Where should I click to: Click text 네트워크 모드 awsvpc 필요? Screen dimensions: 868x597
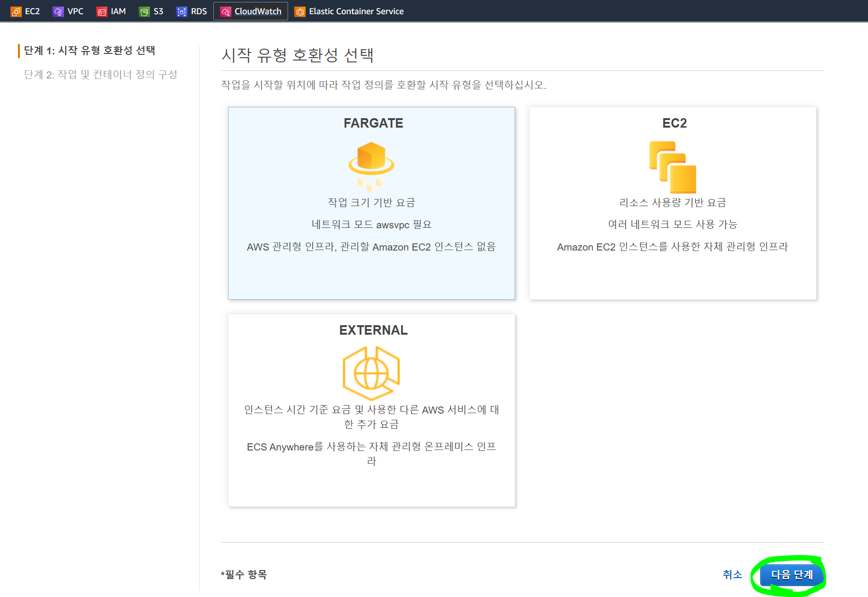pyautogui.click(x=371, y=225)
